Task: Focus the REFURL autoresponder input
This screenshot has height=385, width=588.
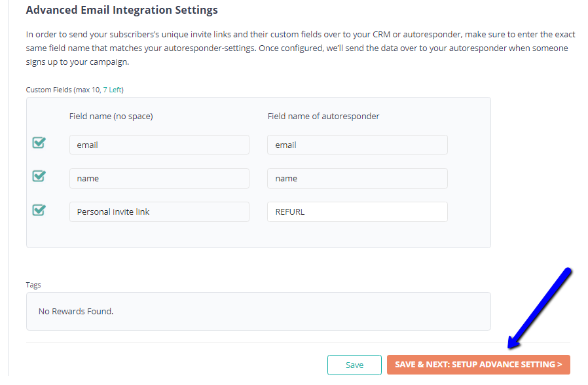Action: click(357, 211)
